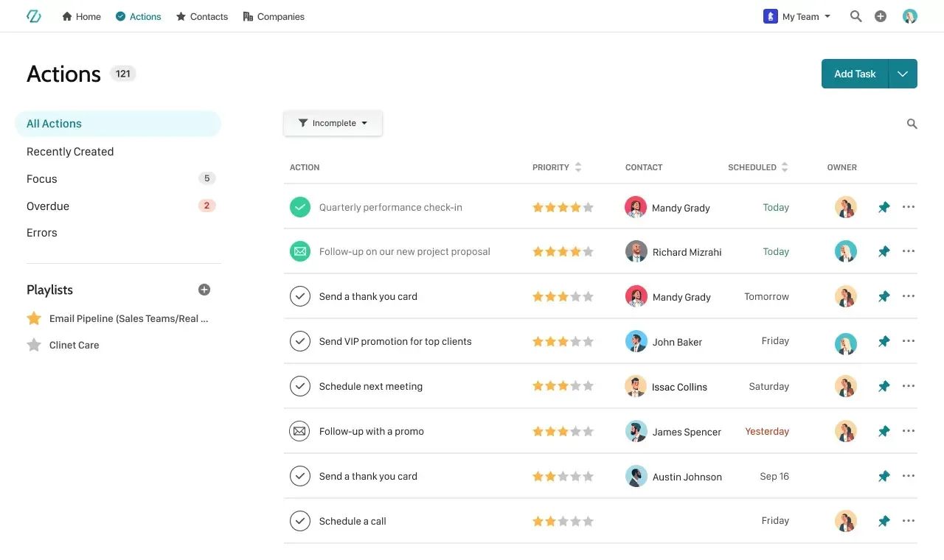Screen dimensions: 944x560
Task: Click the My Team icon in top bar
Action: 771,16
